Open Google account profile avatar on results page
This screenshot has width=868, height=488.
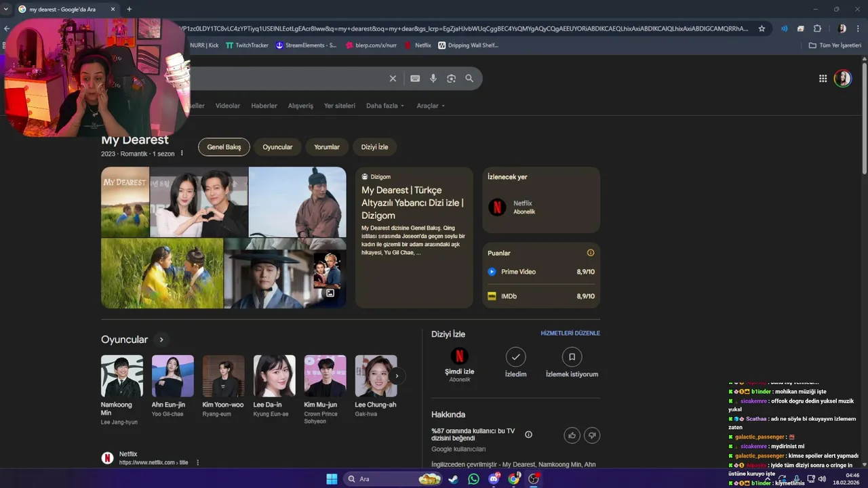tap(843, 79)
